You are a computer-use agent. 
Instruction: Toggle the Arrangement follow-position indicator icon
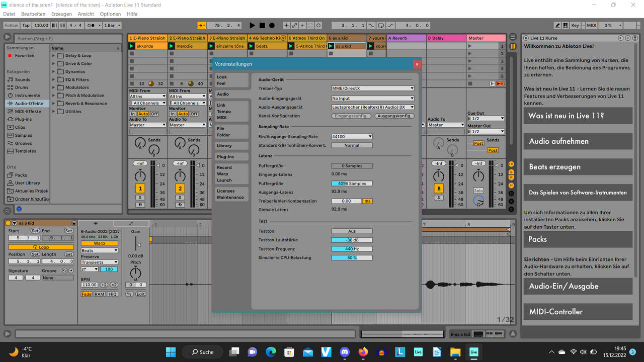[x=202, y=25]
